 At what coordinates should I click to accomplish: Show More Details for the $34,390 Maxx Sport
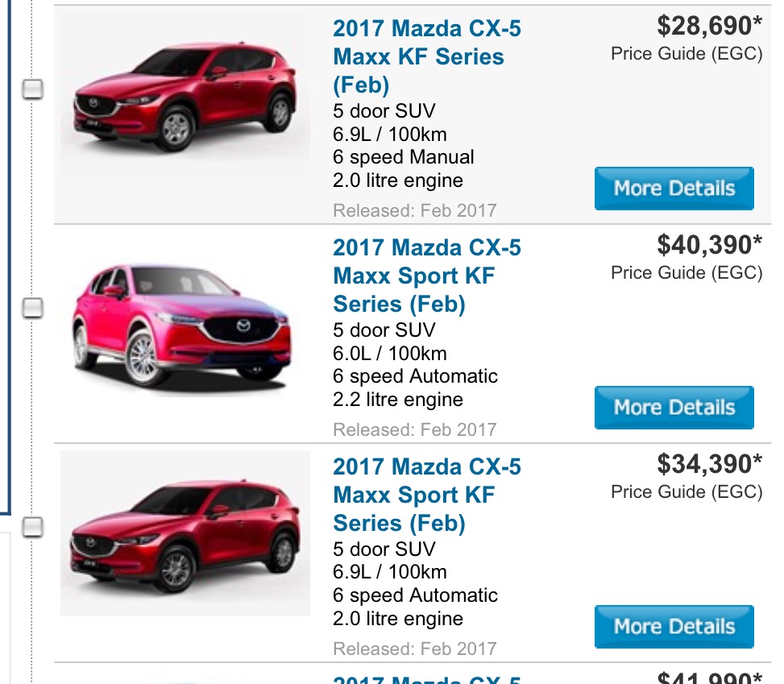click(x=674, y=627)
